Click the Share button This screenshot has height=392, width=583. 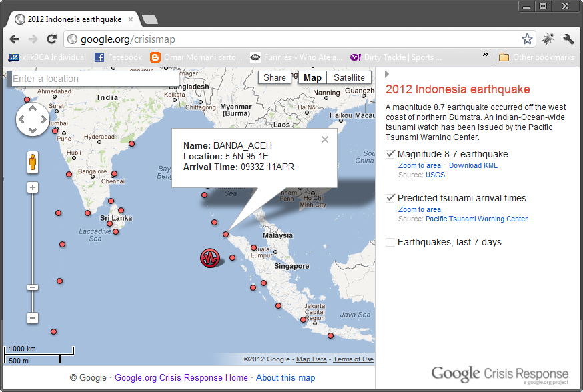coord(274,77)
